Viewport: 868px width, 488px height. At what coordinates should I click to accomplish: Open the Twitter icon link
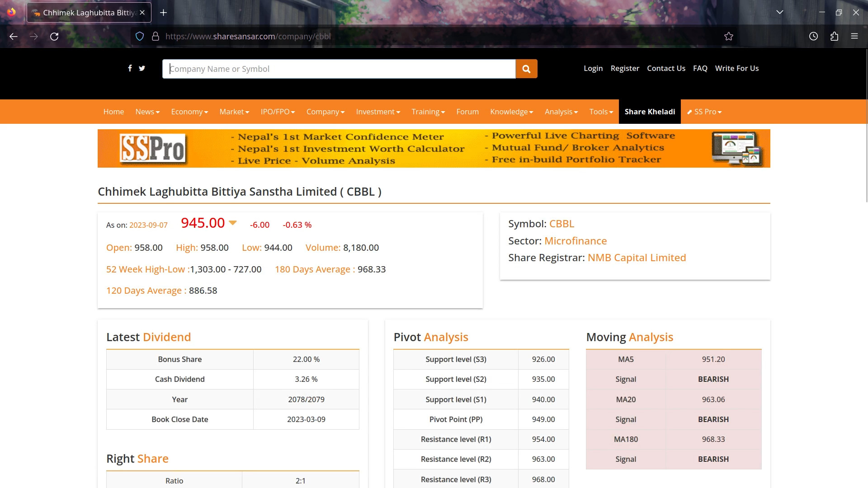click(142, 68)
